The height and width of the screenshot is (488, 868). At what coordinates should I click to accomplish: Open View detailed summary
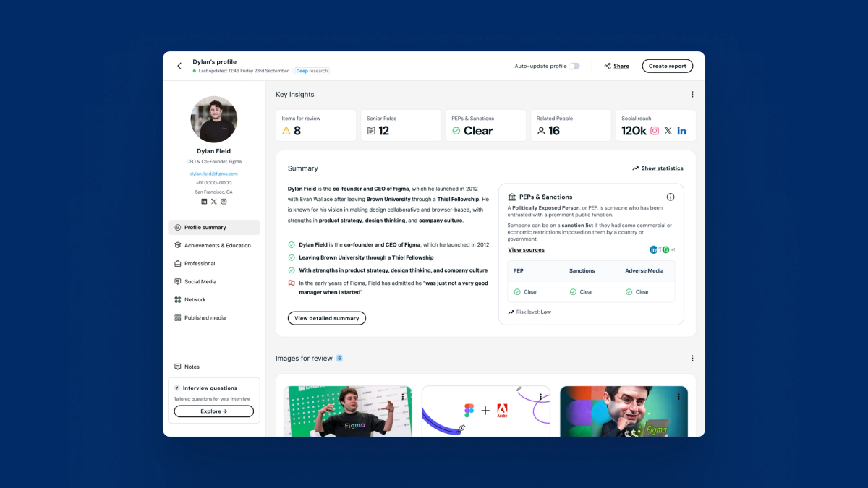(327, 318)
